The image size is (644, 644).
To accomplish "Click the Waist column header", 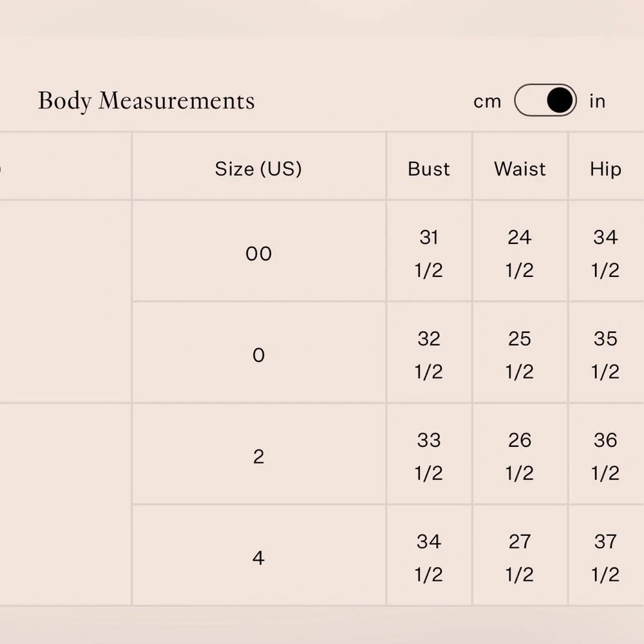I will (x=520, y=169).
